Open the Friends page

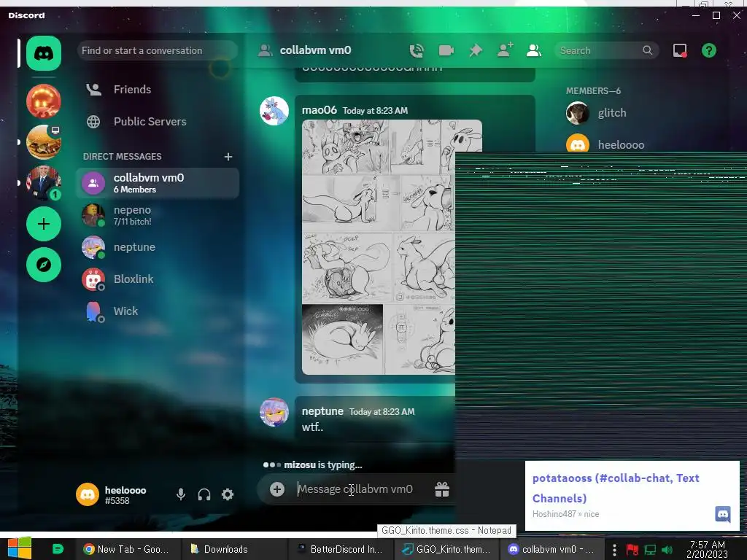pos(158,90)
